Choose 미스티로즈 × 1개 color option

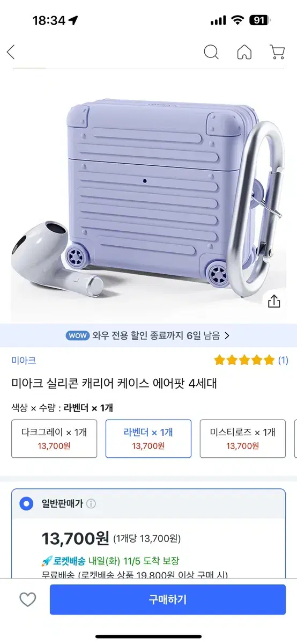tap(243, 438)
